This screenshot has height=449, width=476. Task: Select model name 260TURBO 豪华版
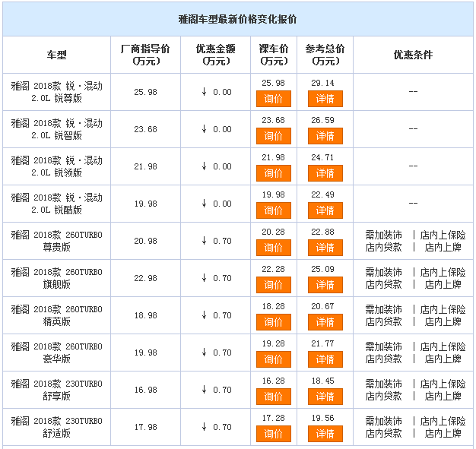(57, 353)
